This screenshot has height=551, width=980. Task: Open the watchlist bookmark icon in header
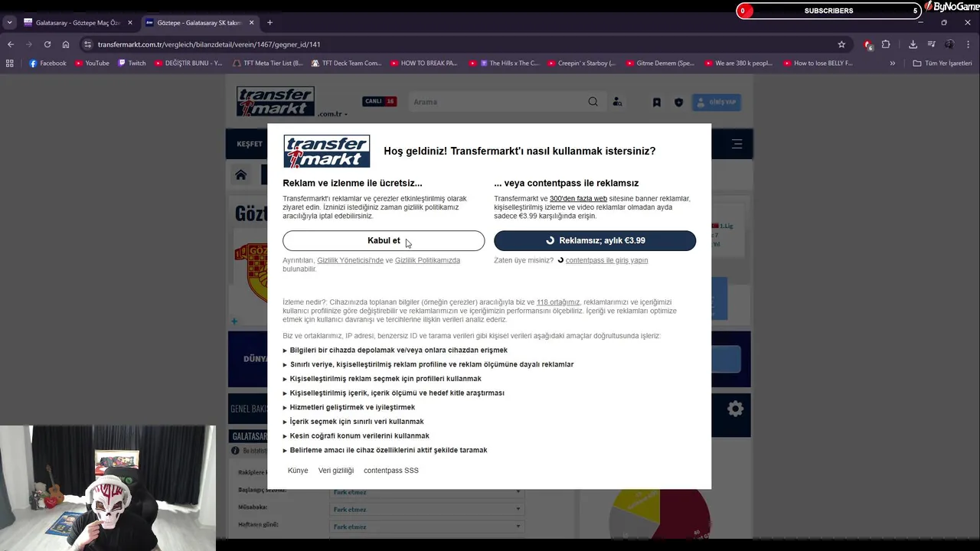[656, 102]
